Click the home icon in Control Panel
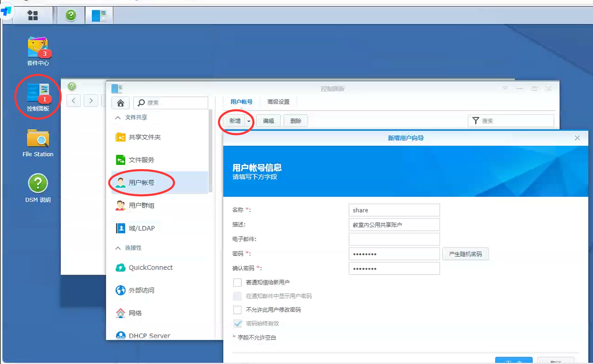Screen dimensions: 593x364 coord(121,103)
